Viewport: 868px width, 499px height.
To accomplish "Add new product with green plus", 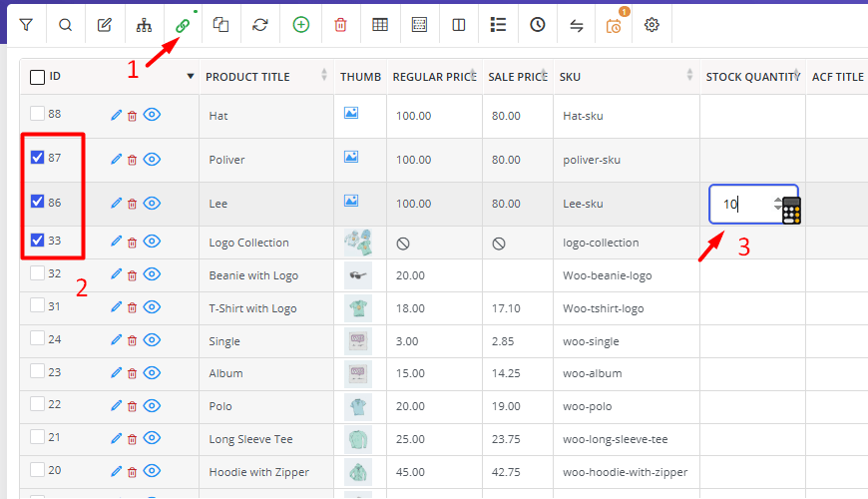I will coord(301,25).
